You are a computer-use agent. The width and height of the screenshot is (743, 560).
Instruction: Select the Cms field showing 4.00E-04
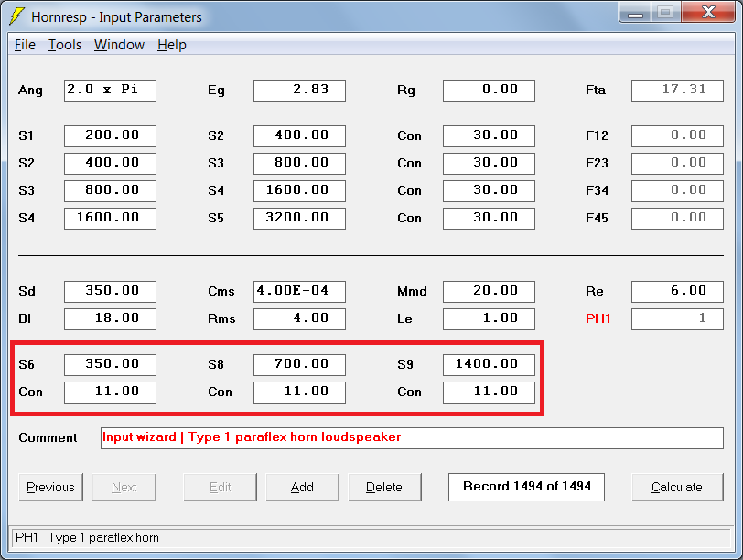point(299,292)
